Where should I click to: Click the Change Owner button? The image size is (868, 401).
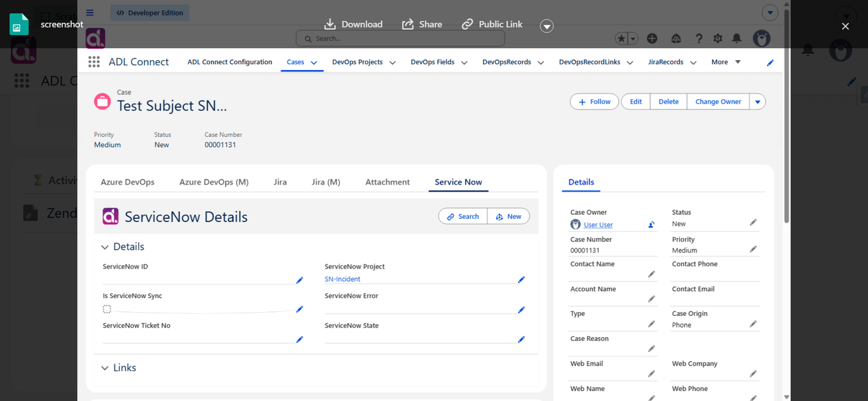(x=718, y=102)
